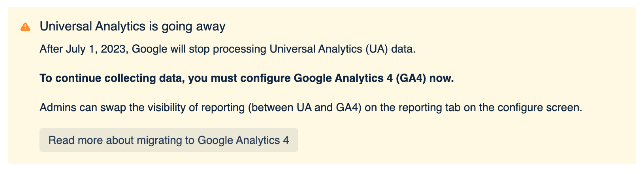Click the bold word "now."

442,78
